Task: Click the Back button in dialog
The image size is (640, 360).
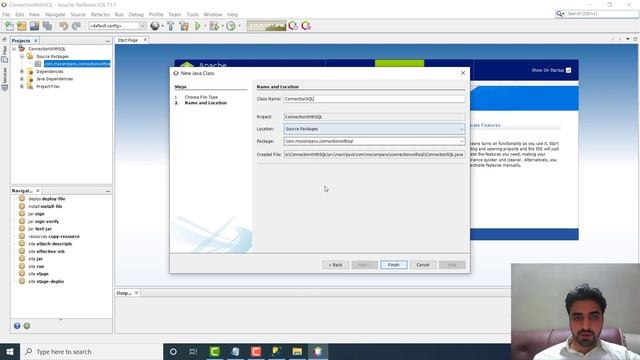Action: [335, 265]
